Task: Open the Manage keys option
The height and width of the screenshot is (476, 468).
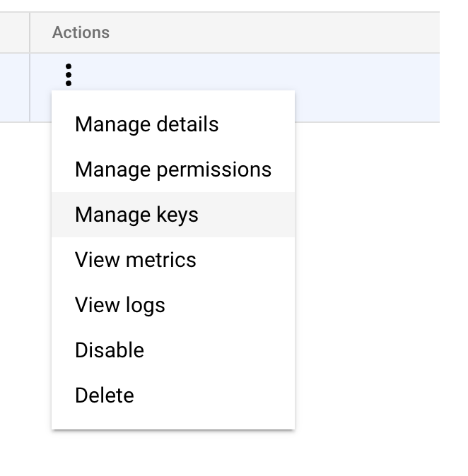Action: 136,215
